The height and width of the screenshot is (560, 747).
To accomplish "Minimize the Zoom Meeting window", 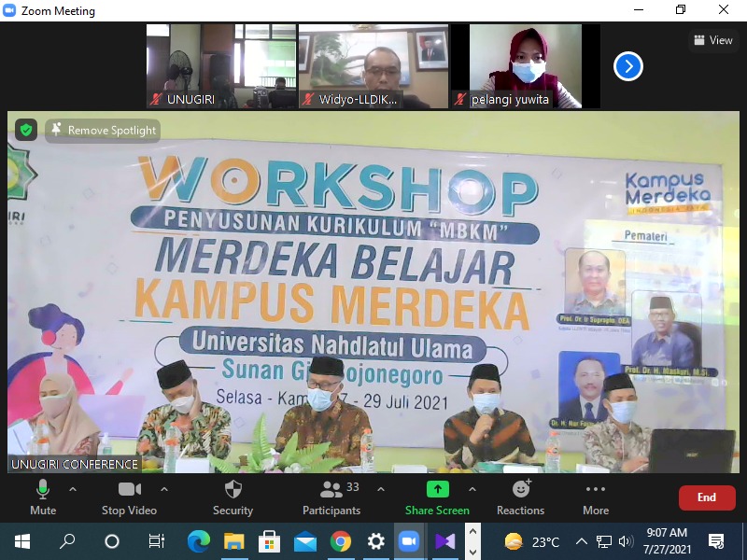I will (x=639, y=10).
